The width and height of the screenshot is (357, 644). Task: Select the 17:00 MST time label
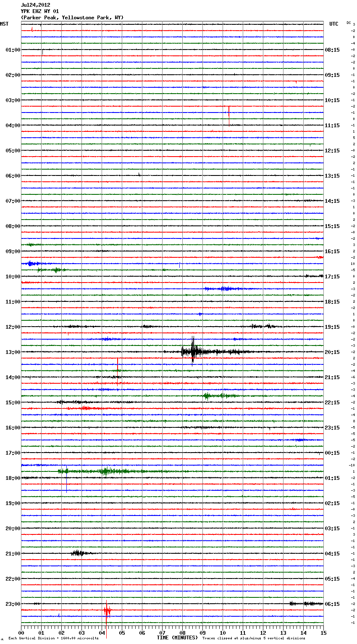coord(13,453)
